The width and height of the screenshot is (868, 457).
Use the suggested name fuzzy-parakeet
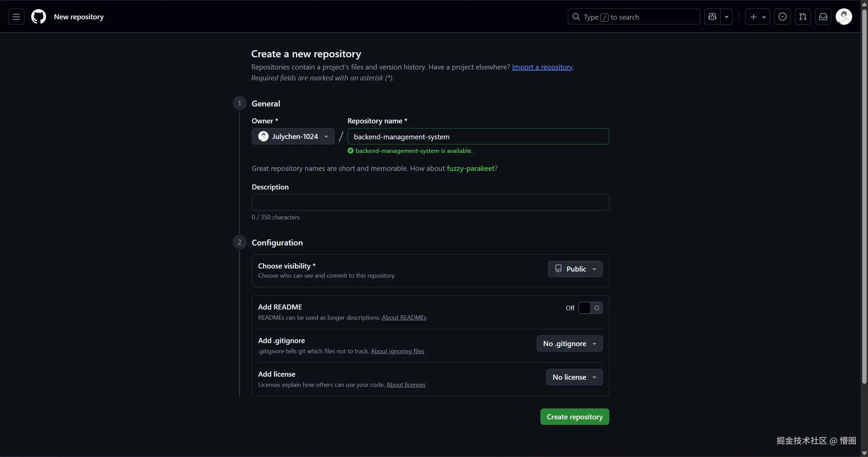click(470, 168)
